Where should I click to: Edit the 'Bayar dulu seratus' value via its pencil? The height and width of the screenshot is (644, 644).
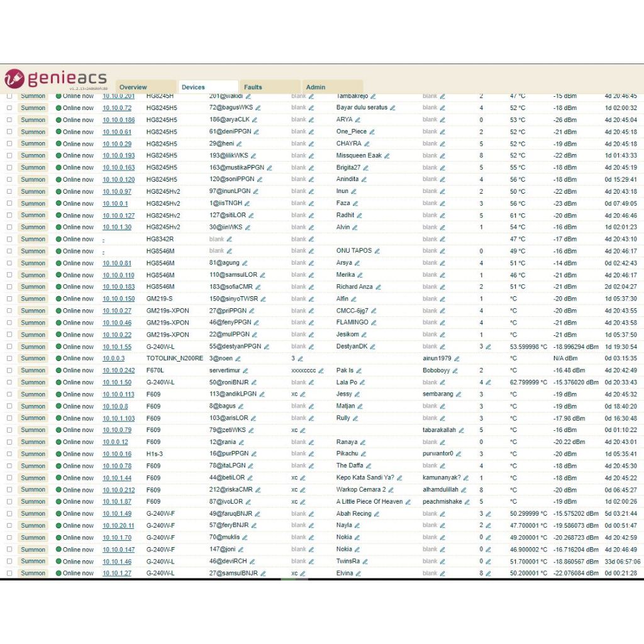(392, 108)
